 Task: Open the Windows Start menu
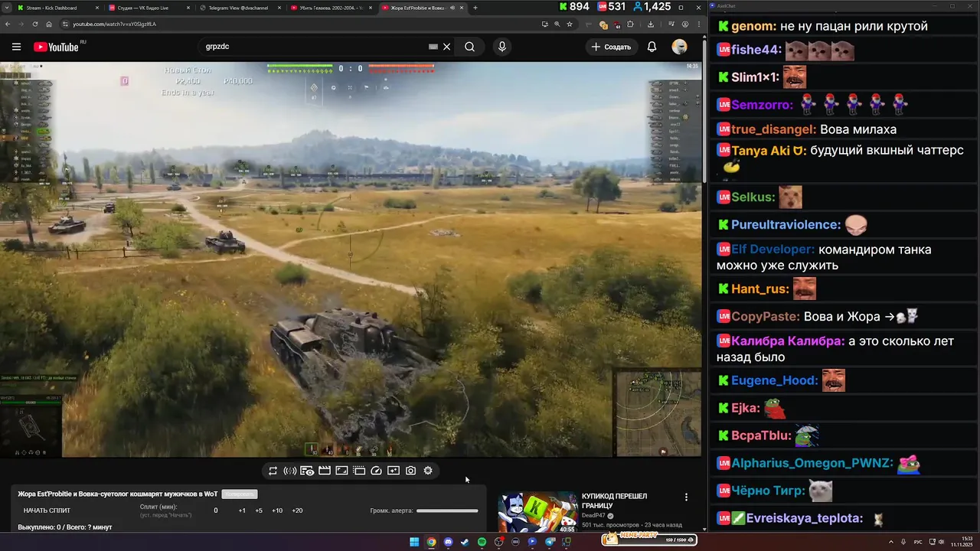point(414,542)
